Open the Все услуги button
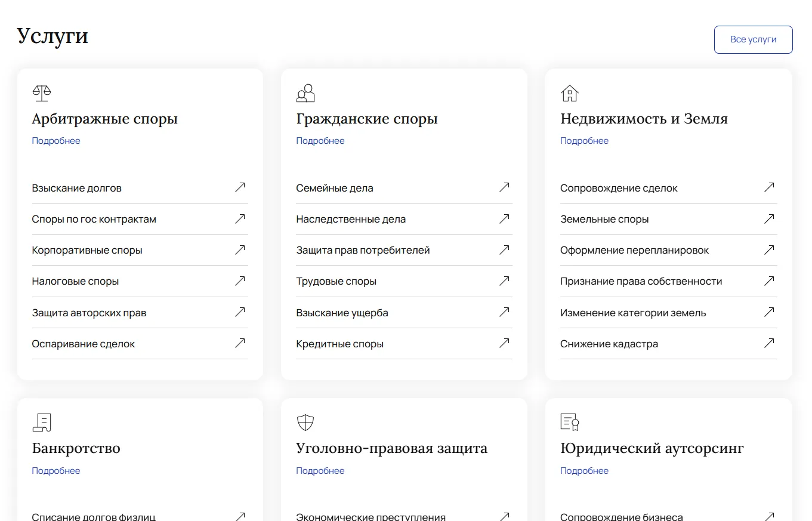 point(754,39)
